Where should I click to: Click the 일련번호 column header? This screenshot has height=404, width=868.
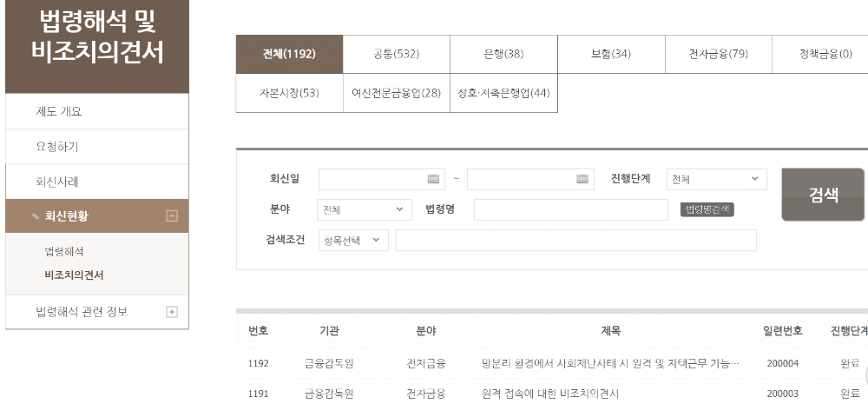[783, 331]
